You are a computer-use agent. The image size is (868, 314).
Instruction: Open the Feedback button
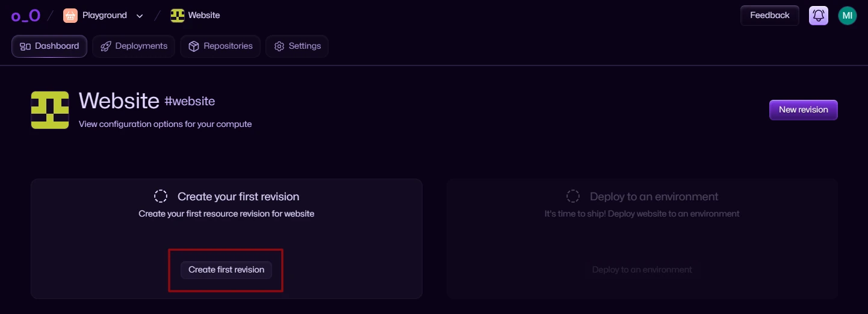(769, 16)
